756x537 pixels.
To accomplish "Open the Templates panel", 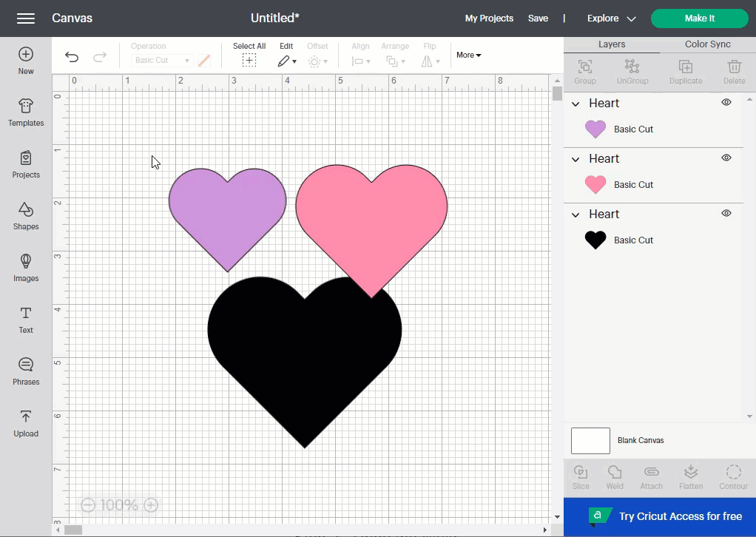I will coord(26,112).
